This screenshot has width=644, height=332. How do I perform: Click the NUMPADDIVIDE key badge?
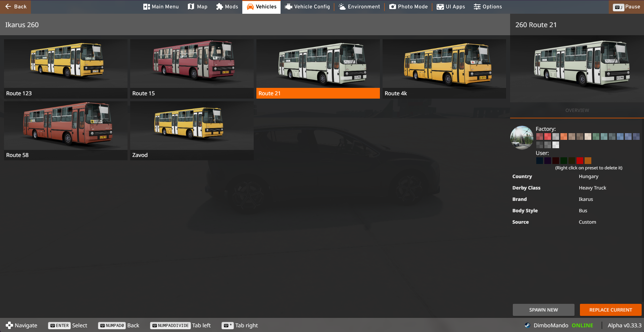[170, 326]
